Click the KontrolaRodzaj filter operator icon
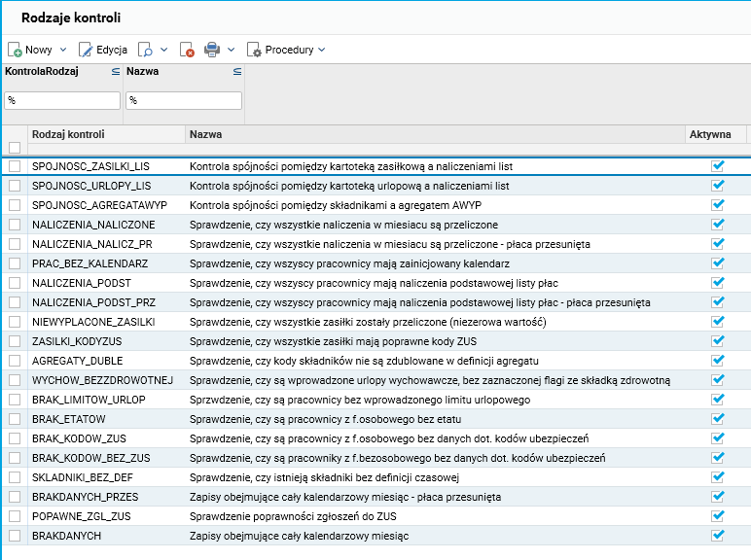 (x=115, y=72)
